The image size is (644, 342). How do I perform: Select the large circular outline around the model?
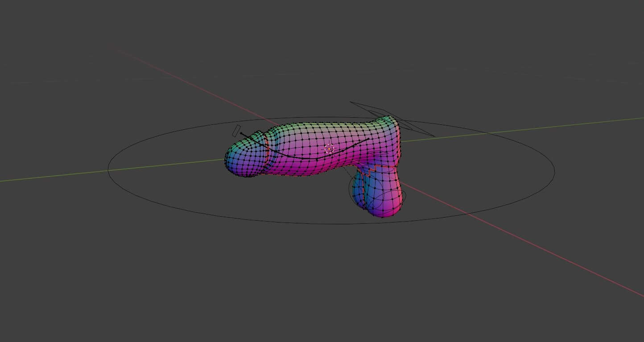(x=331, y=170)
